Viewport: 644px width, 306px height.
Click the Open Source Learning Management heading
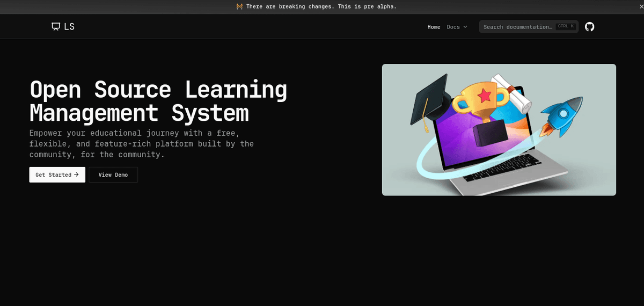158,101
